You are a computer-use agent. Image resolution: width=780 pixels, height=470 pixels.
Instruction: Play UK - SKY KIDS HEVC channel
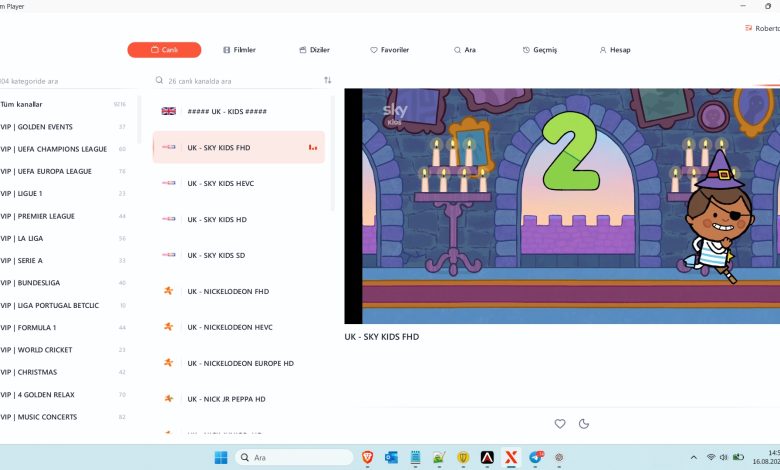click(239, 184)
